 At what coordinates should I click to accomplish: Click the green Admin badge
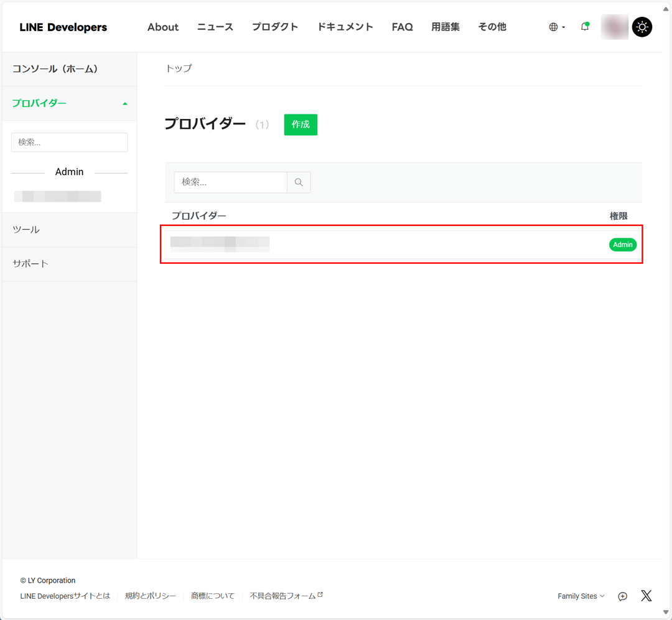622,245
